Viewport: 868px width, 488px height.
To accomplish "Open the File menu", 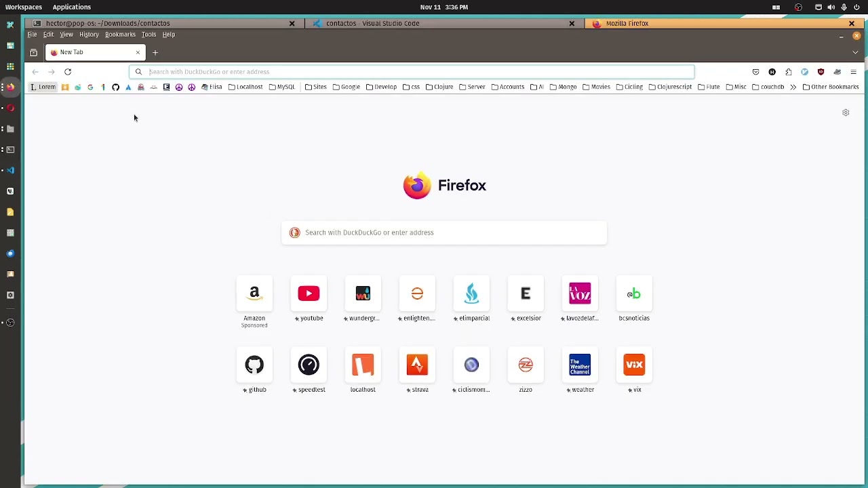I will pos(32,35).
